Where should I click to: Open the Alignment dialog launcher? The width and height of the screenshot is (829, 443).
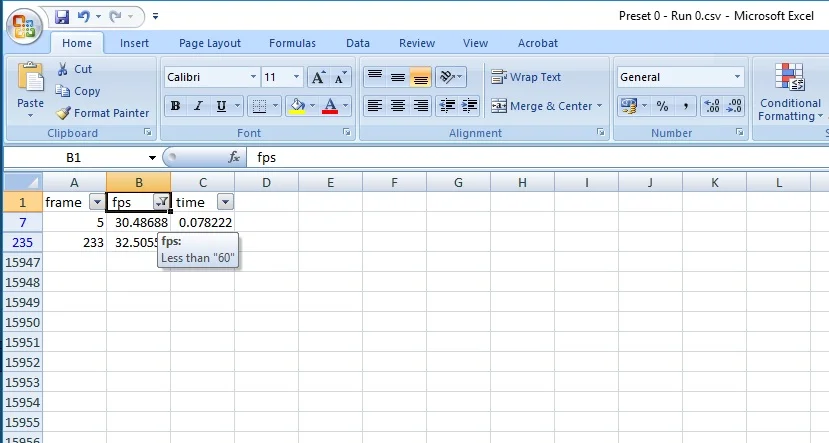tap(601, 133)
